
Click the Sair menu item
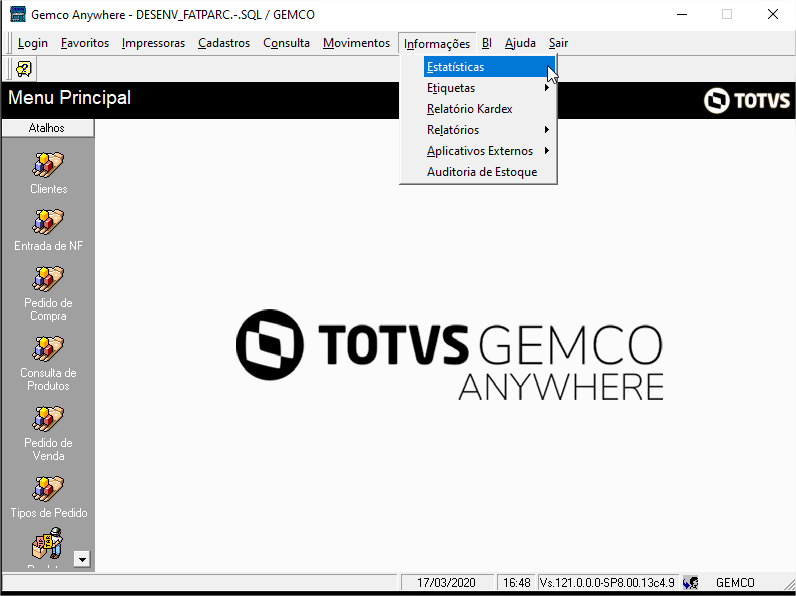click(558, 43)
